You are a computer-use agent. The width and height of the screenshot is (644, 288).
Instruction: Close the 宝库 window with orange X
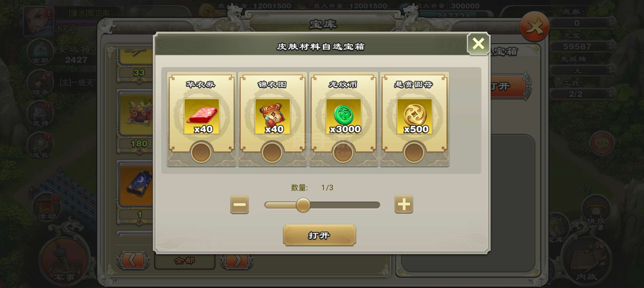point(535,26)
